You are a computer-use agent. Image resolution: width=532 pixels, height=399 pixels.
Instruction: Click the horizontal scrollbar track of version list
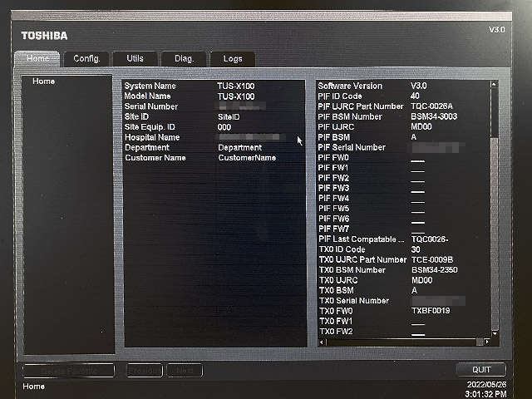pyautogui.click(x=401, y=342)
